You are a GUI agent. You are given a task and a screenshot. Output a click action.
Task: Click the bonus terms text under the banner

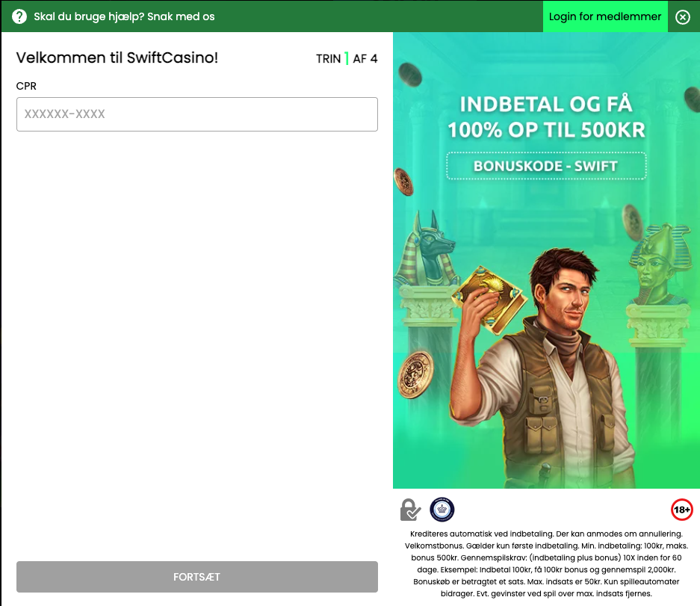click(x=546, y=564)
